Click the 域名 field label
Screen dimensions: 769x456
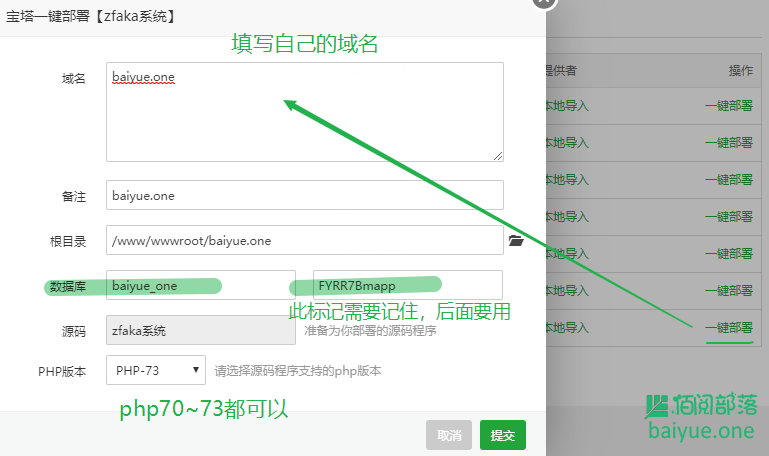point(74,78)
